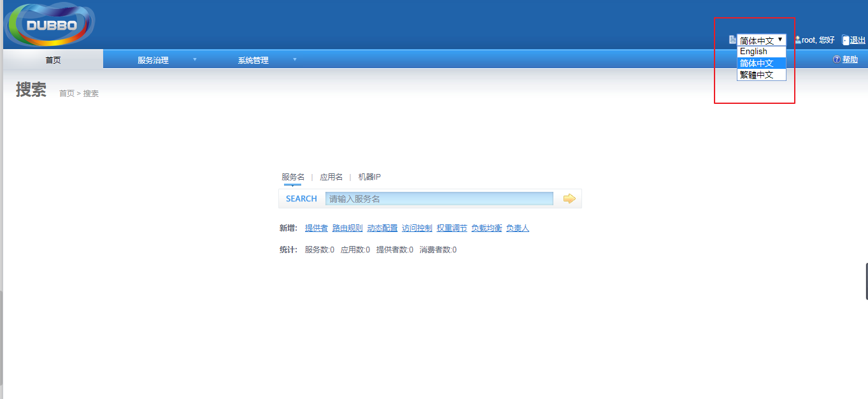The width and height of the screenshot is (868, 399).
Task: Select the 首页 navigation tab
Action: (53, 59)
